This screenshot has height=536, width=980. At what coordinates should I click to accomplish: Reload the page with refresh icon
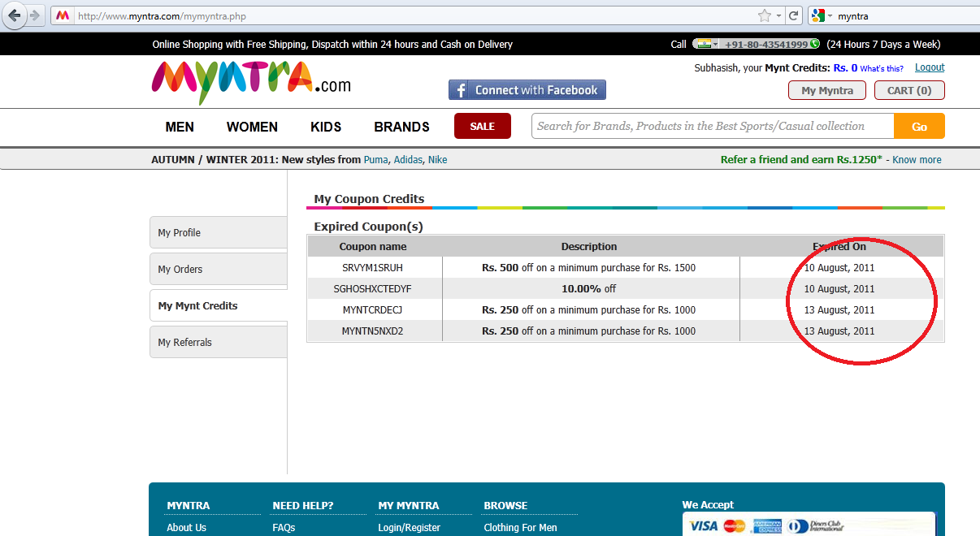(794, 15)
